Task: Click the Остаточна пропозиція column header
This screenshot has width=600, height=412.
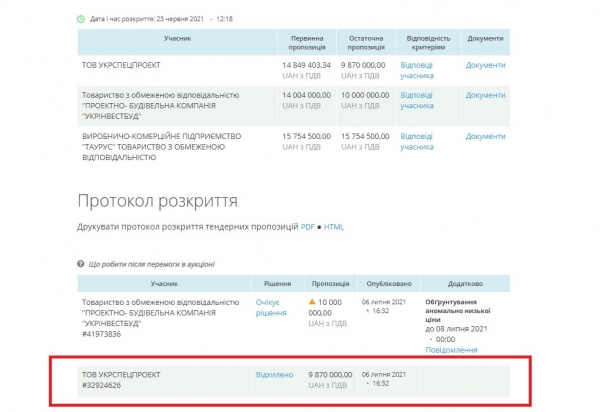Action: [x=365, y=43]
